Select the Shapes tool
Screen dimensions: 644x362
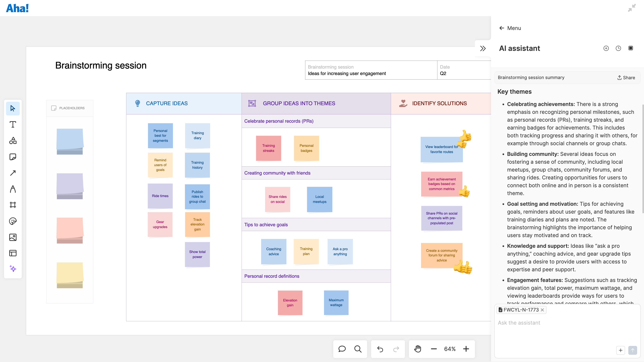(x=13, y=141)
